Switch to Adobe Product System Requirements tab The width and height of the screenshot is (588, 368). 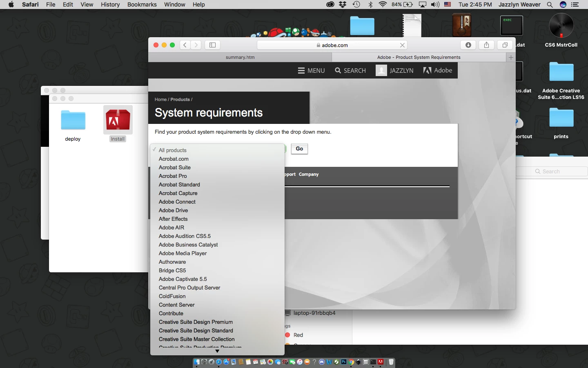[419, 57]
